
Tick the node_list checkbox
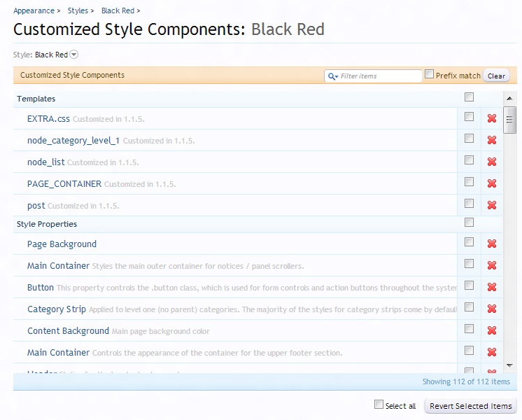pos(469,160)
